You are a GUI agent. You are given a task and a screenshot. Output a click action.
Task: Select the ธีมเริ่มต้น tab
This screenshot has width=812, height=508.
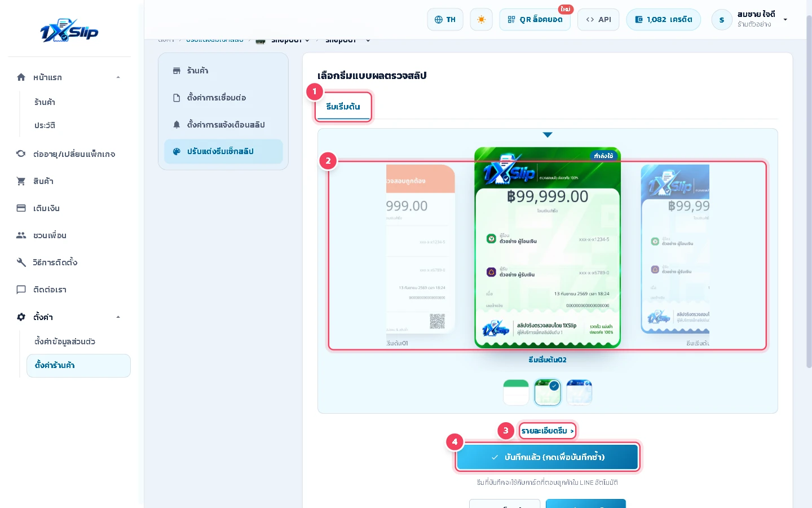[x=343, y=107]
